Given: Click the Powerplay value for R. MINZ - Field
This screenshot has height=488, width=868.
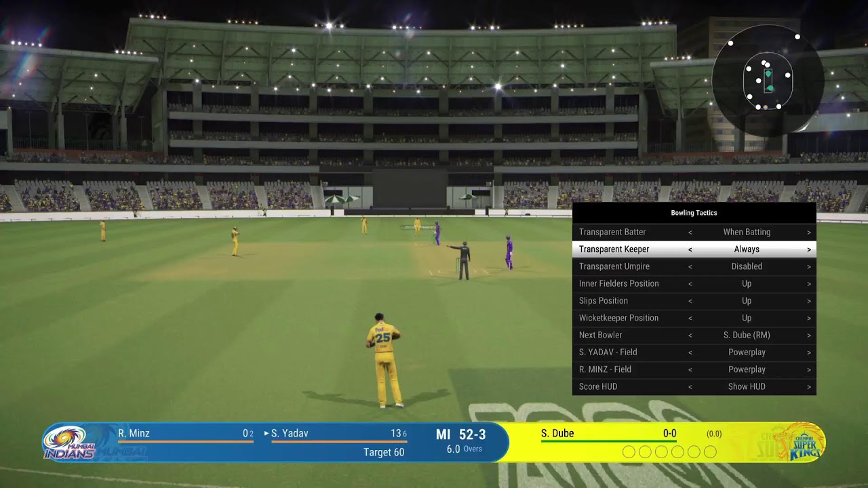Looking at the screenshot, I should pos(747,369).
